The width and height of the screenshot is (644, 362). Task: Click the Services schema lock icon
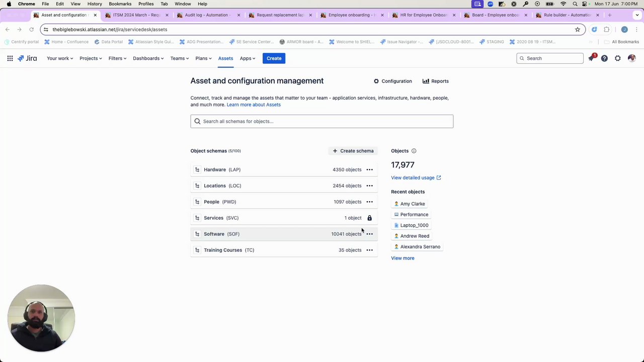[x=369, y=218]
